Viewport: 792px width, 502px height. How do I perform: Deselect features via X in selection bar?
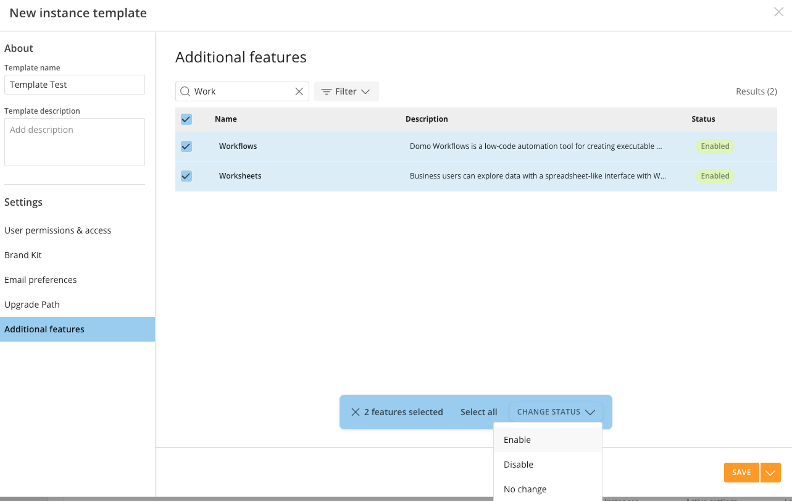pos(355,412)
